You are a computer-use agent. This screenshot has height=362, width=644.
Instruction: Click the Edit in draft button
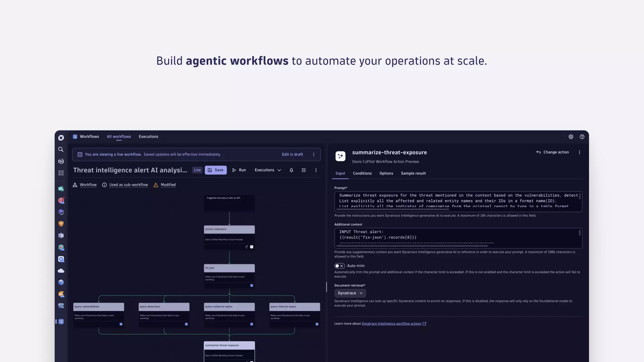292,154
